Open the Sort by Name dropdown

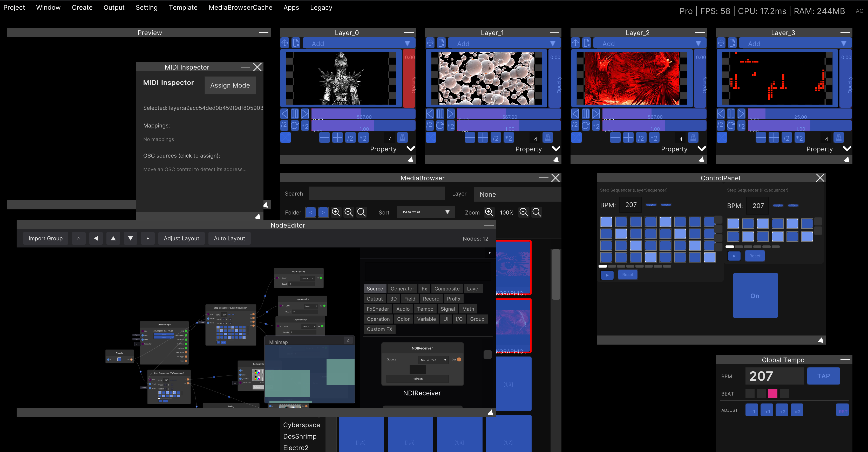coord(426,212)
